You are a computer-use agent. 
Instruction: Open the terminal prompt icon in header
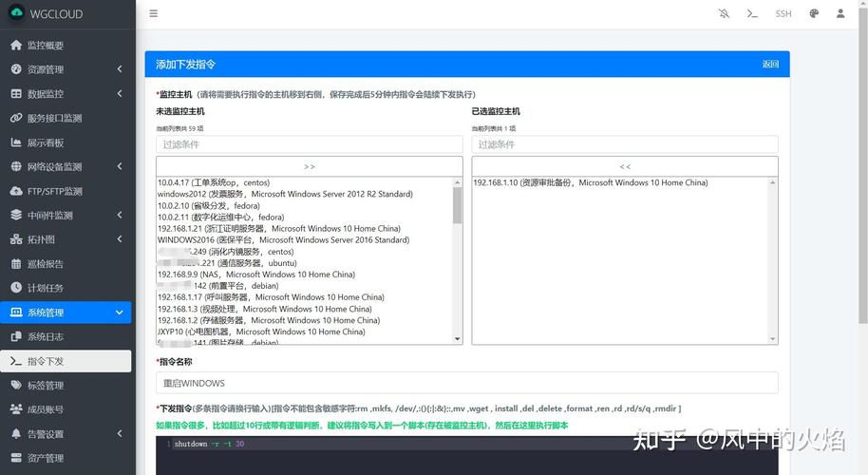pos(752,13)
